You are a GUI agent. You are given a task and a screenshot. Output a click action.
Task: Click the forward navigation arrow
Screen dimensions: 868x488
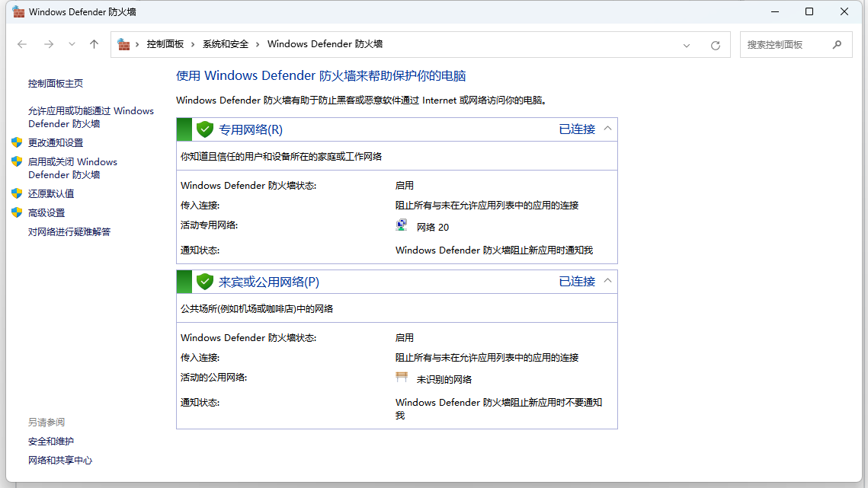49,44
